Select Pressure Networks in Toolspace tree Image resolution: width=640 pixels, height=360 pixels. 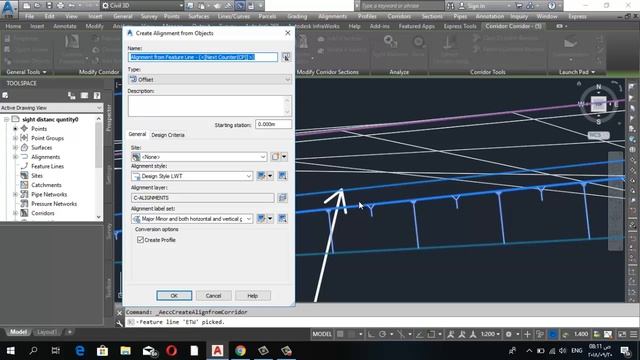(x=54, y=204)
